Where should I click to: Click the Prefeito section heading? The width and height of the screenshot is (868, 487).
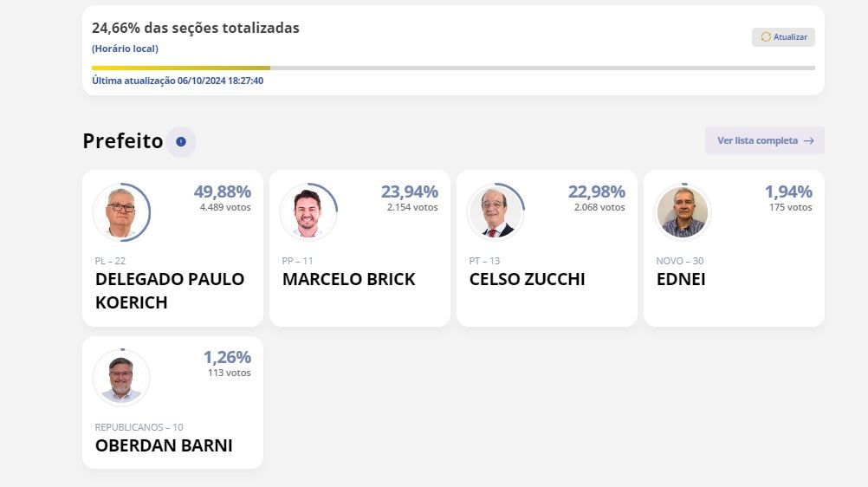[123, 141]
